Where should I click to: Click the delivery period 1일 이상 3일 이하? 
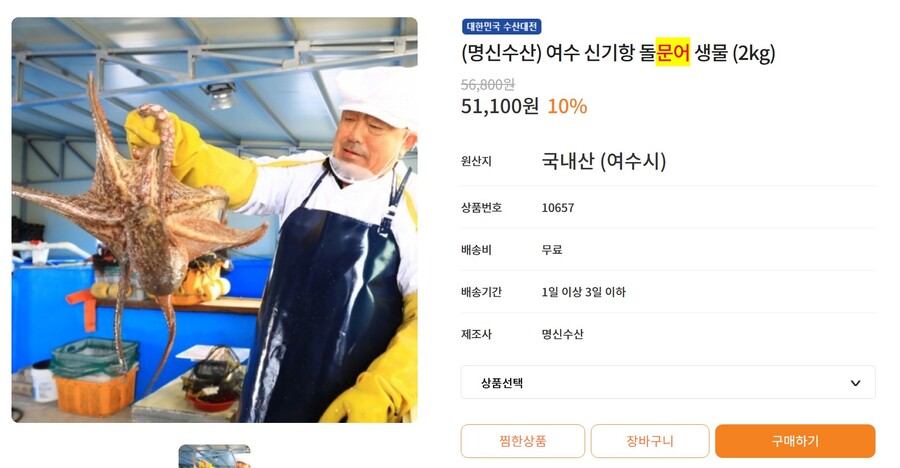click(584, 292)
